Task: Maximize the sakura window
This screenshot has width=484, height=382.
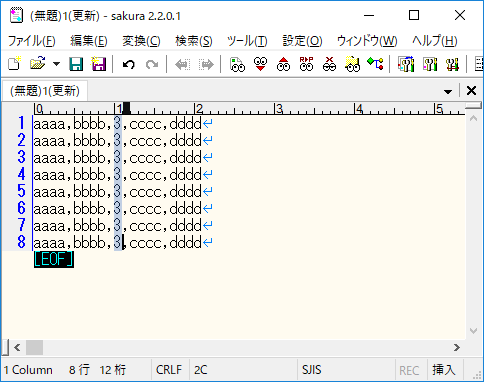Action: tap(414, 15)
